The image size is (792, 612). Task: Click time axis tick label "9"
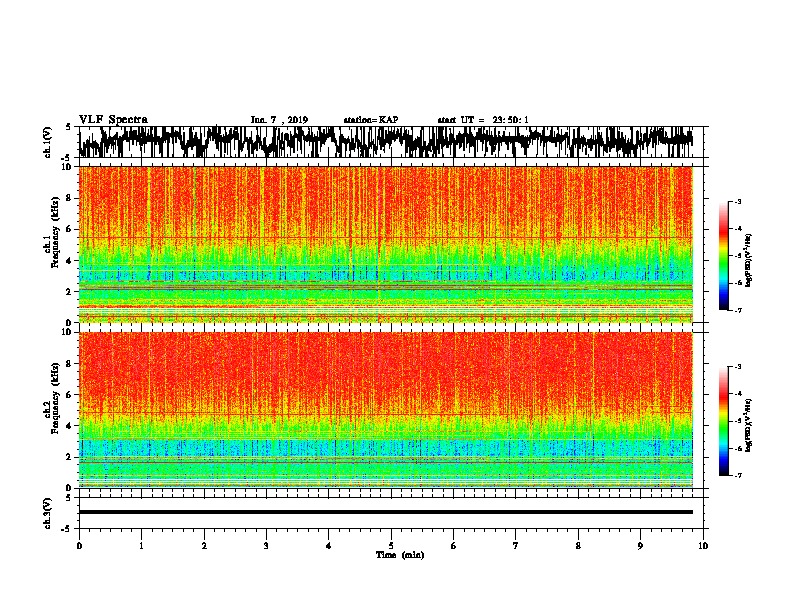[640, 546]
